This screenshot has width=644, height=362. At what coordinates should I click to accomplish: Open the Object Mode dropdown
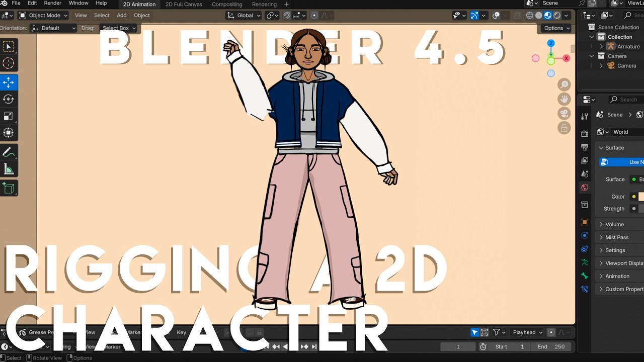(43, 16)
